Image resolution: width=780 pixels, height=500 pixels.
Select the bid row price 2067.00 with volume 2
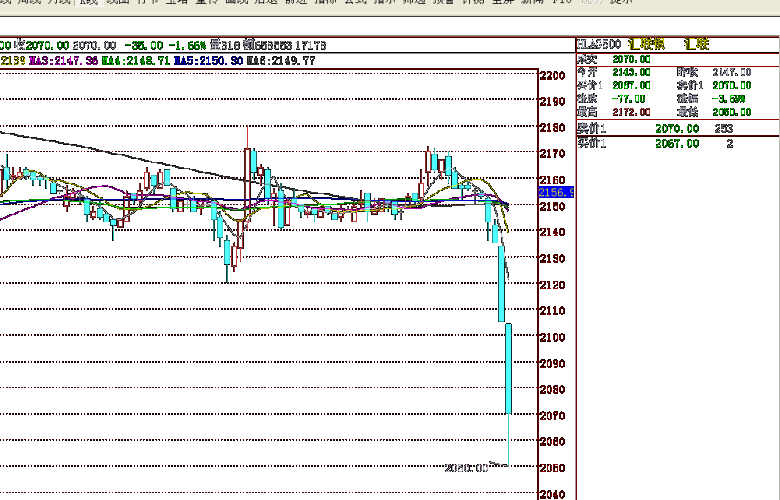point(677,143)
